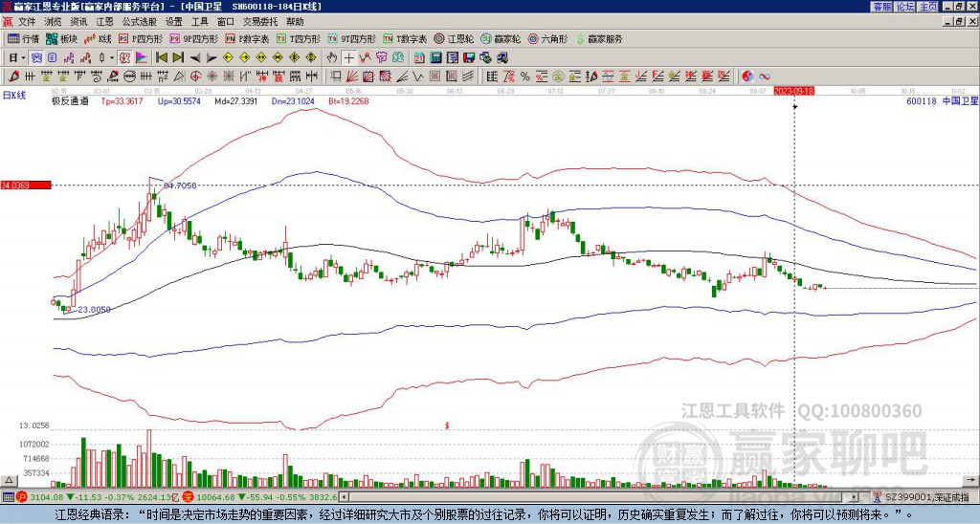
Task: Open the 帮助 menu
Action: (295, 22)
